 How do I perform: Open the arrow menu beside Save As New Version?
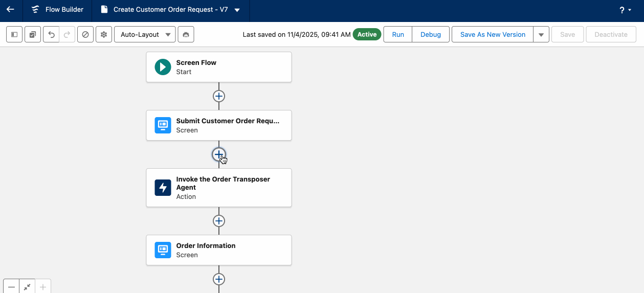[x=541, y=35]
